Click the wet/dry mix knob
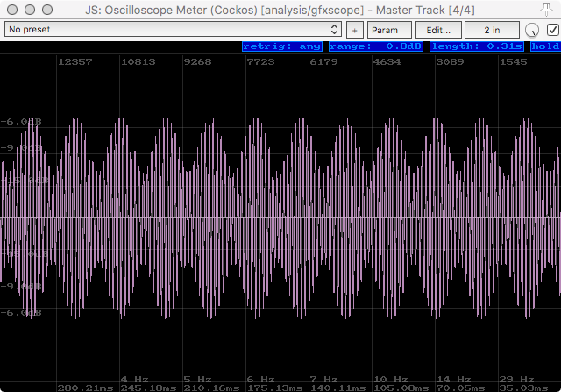 tap(532, 30)
